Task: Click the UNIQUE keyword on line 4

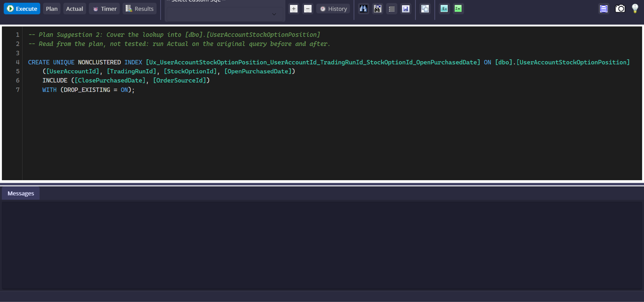Action: (64, 62)
